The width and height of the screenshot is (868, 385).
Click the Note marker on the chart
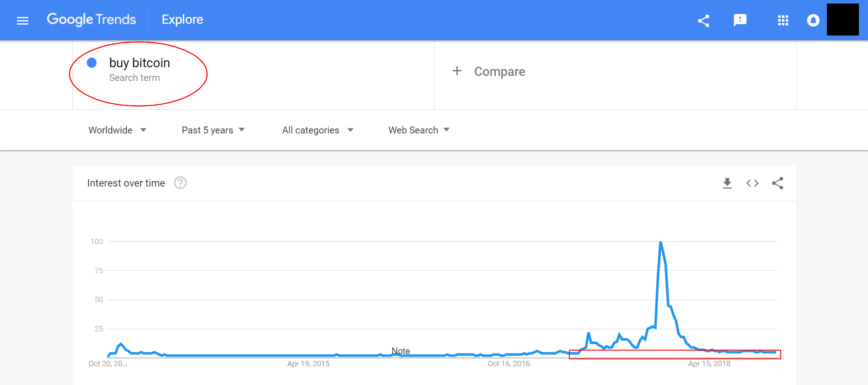(x=401, y=351)
